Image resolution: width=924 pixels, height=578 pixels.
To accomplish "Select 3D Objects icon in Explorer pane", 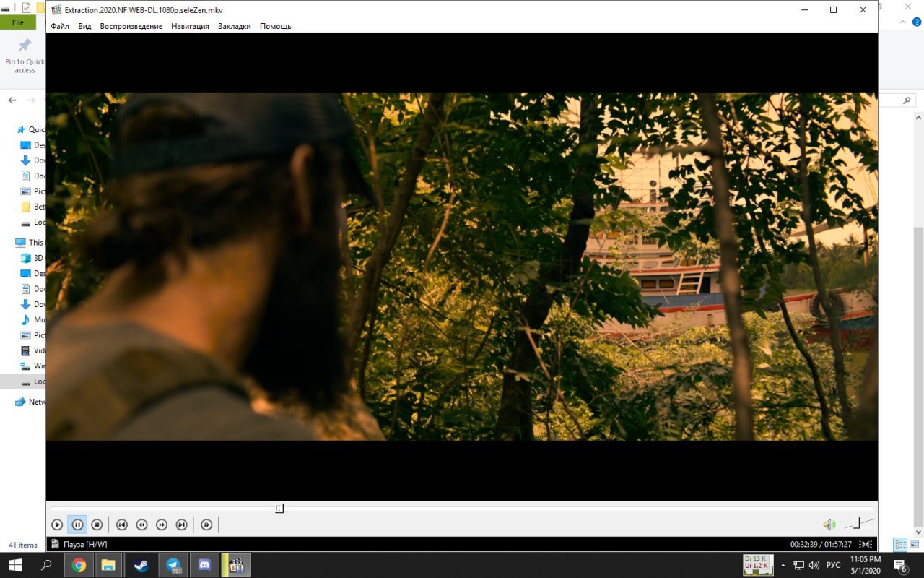I will coord(26,258).
